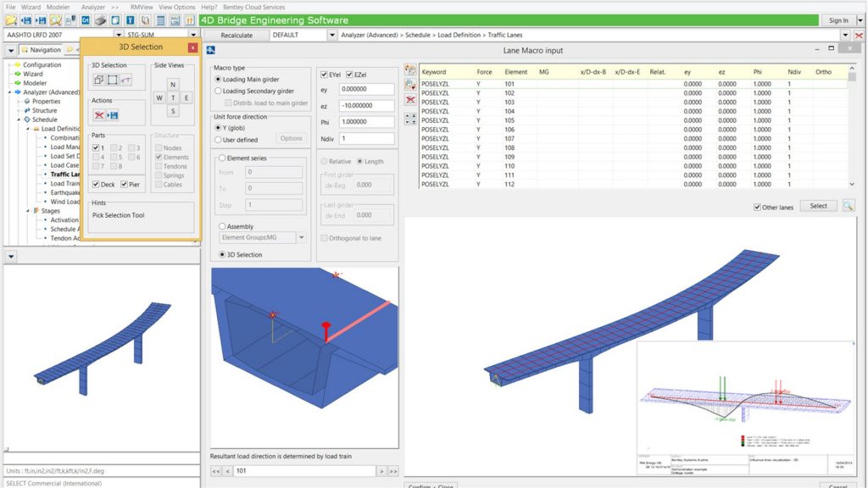
Task: Click the N side view button
Action: pyautogui.click(x=173, y=85)
